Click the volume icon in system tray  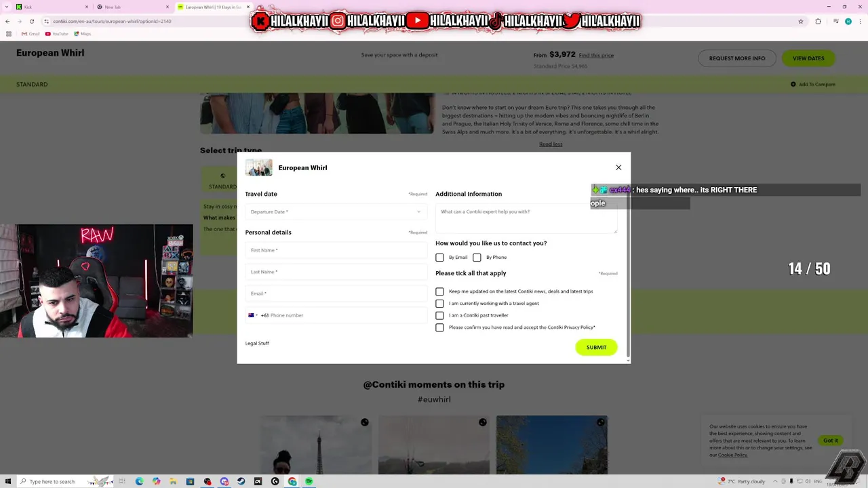[x=806, y=481]
